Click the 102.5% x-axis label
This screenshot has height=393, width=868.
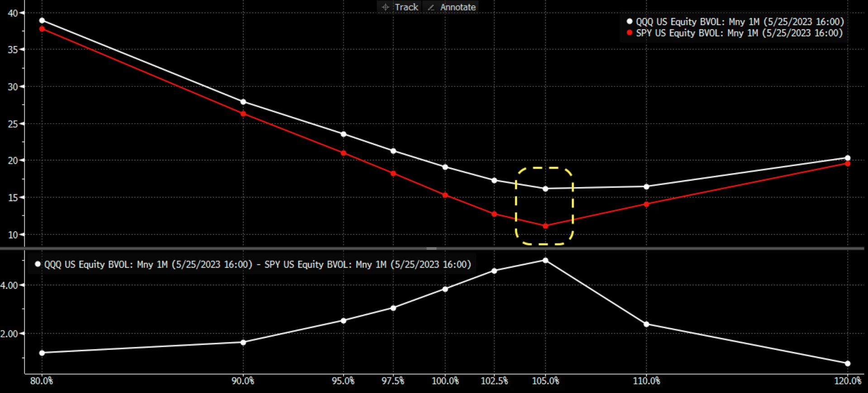pos(494,381)
